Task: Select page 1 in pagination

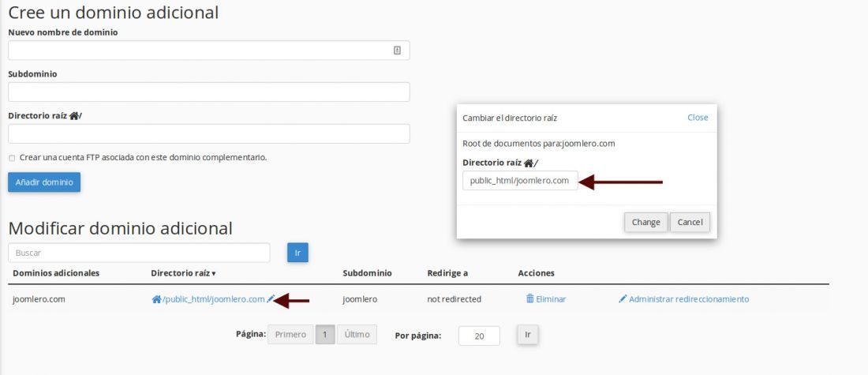Action: 325,335
